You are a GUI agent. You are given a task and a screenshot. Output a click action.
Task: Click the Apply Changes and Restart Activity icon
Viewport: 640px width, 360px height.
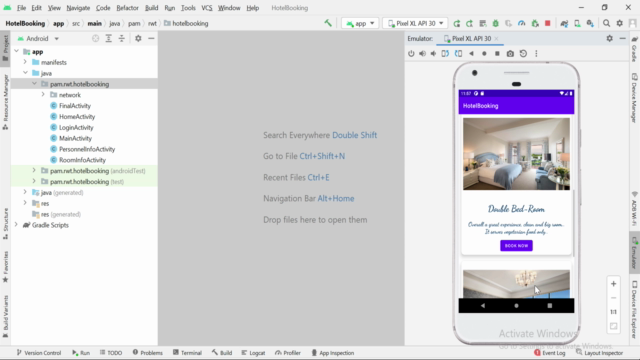click(469, 24)
